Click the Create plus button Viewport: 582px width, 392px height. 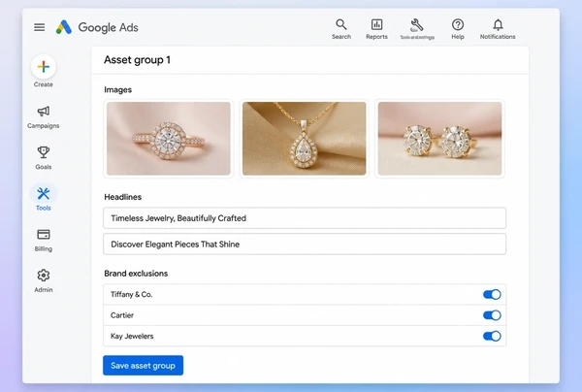[x=44, y=67]
